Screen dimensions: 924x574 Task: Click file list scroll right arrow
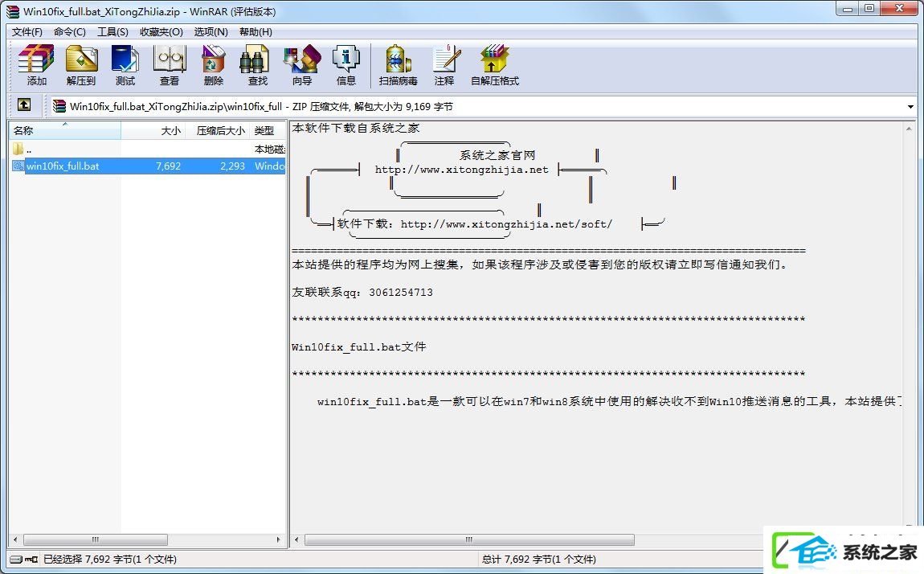278,539
